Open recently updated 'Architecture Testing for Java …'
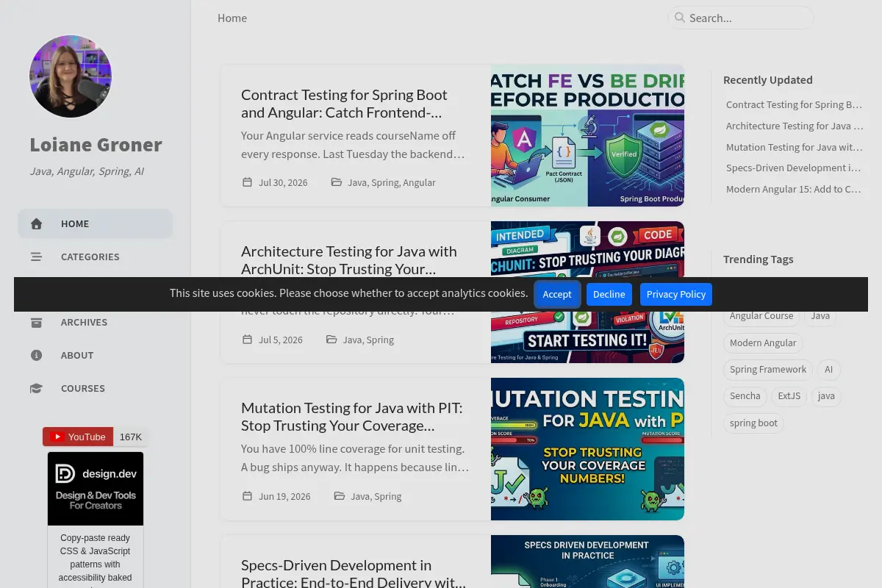Viewport: 882px width, 588px height. (795, 126)
